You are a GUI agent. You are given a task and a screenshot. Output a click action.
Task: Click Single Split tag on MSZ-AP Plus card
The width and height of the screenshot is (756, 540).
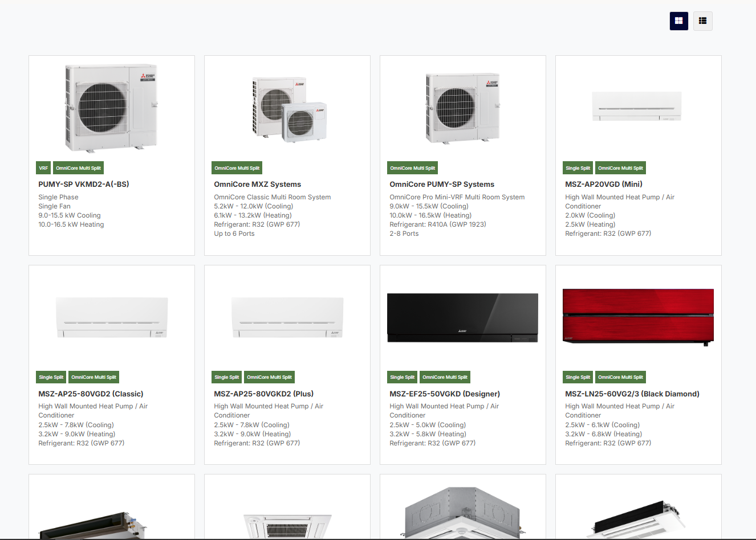226,377
